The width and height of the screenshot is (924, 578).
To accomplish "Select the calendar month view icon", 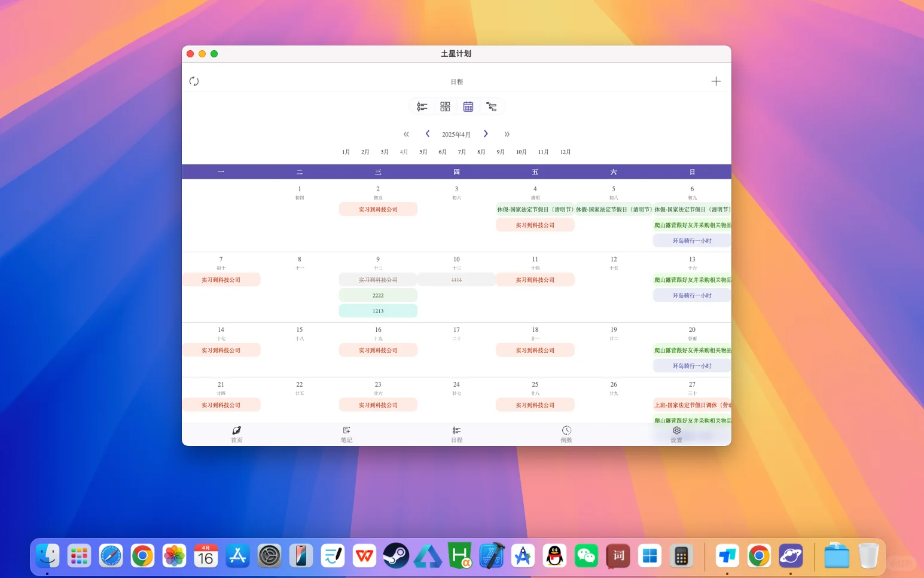I will coord(468,106).
